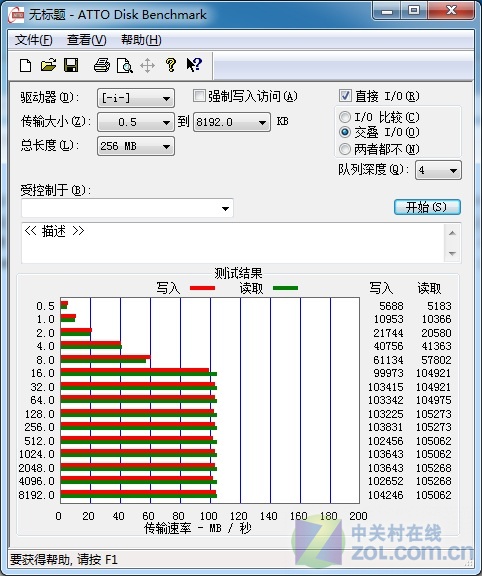Click the green 读取 legend swatch
The image size is (482, 576).
[285, 288]
